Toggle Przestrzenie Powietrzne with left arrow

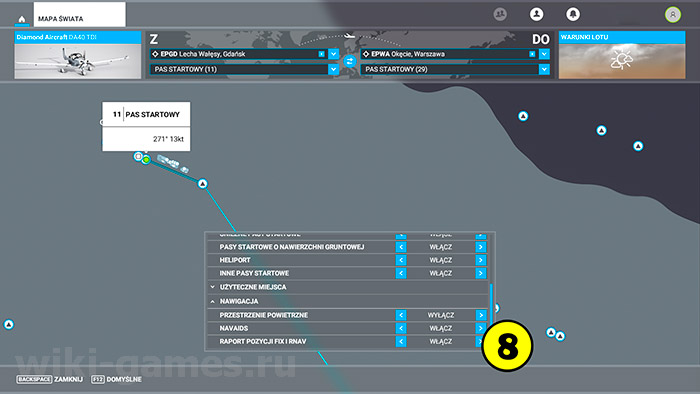click(x=401, y=315)
